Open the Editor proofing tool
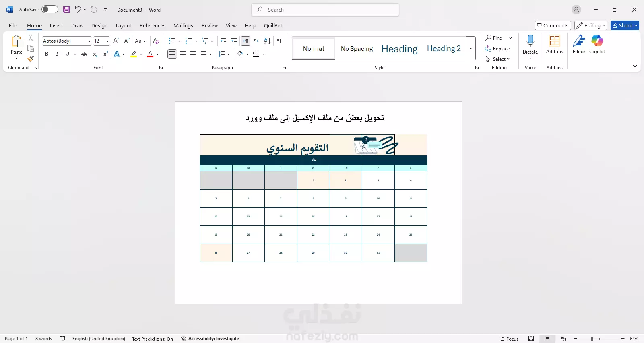The width and height of the screenshot is (644, 343). point(579,44)
